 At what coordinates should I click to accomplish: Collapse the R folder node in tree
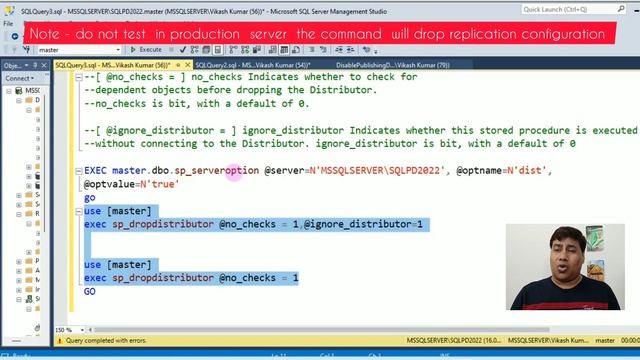pyautogui.click(x=19, y=214)
